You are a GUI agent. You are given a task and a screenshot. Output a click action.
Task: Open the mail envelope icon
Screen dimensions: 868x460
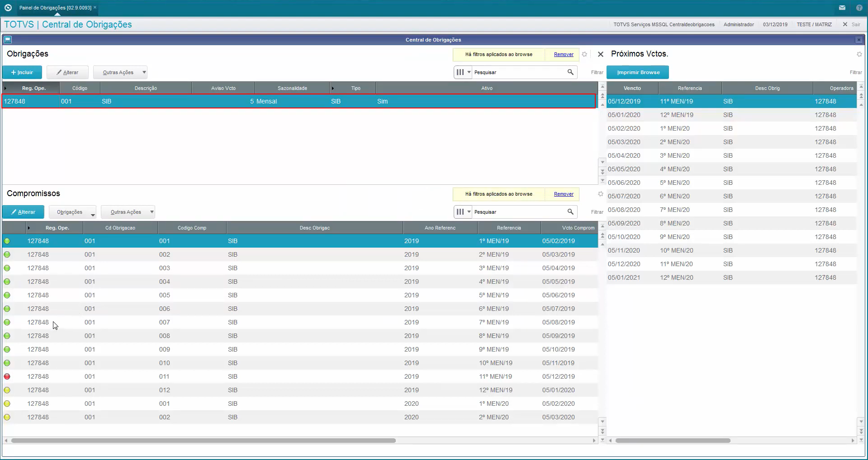tap(842, 8)
